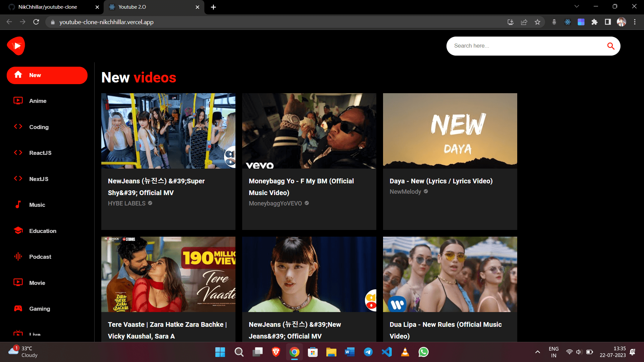This screenshot has width=644, height=362.
Task: Click the share page icon
Action: point(524,22)
